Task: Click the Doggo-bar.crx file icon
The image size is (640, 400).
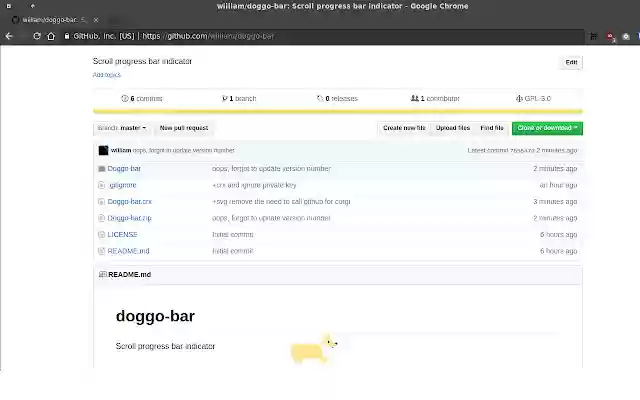Action: click(102, 202)
